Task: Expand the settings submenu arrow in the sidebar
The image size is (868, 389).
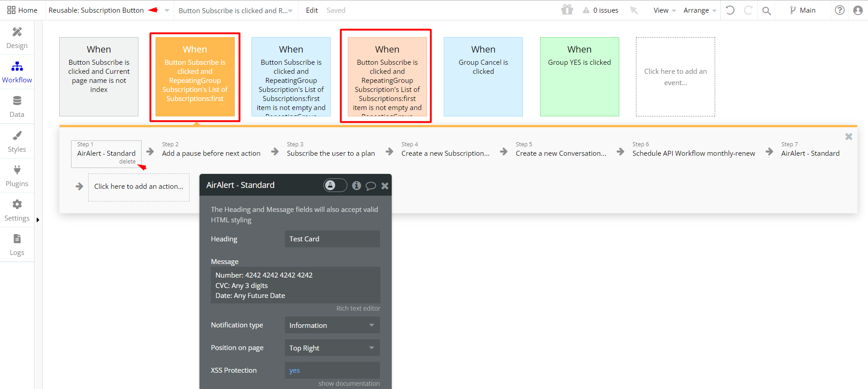Action: tap(38, 220)
